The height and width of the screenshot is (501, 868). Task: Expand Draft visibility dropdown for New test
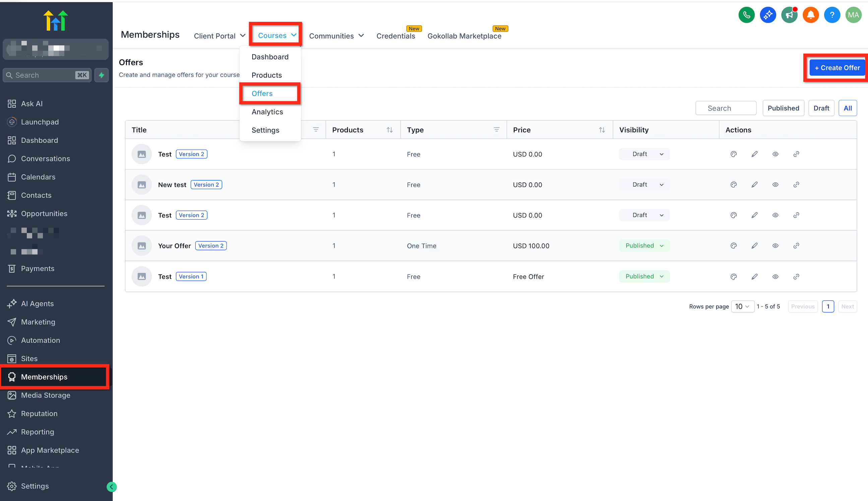click(x=644, y=185)
